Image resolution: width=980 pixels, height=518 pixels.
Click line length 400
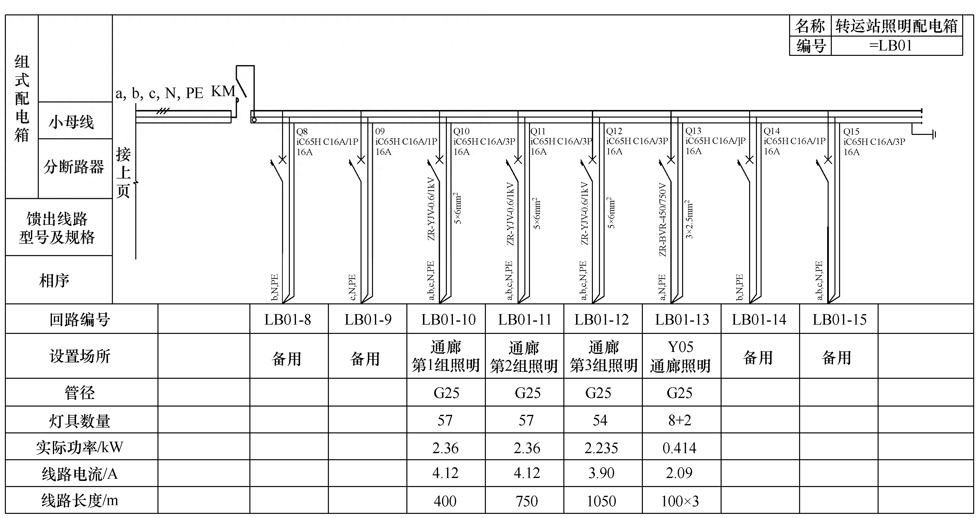point(445,501)
